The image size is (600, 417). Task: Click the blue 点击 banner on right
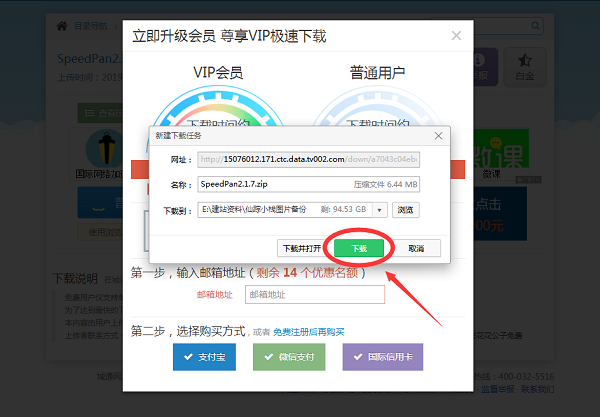click(x=500, y=213)
